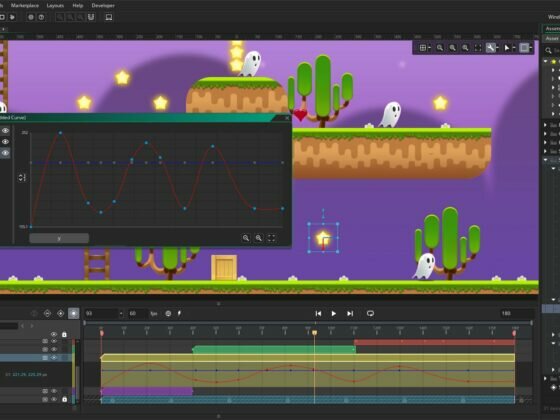This screenshot has height=420, width=560.
Task: Collapse the starred top folder in asset tree
Action: click(x=546, y=61)
